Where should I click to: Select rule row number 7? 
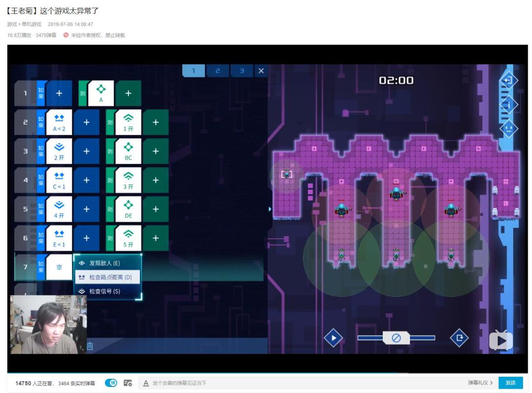tap(26, 267)
